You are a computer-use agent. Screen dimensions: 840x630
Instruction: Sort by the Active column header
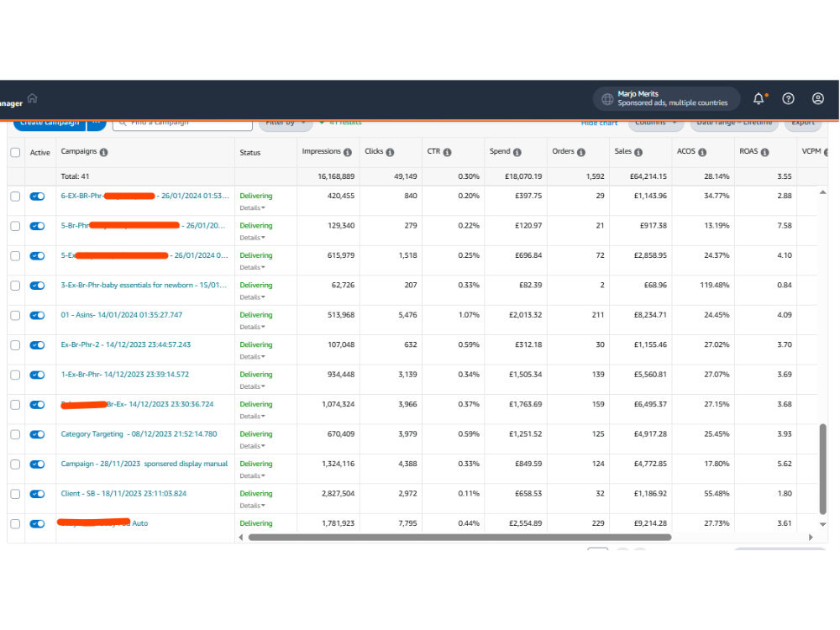coord(39,153)
